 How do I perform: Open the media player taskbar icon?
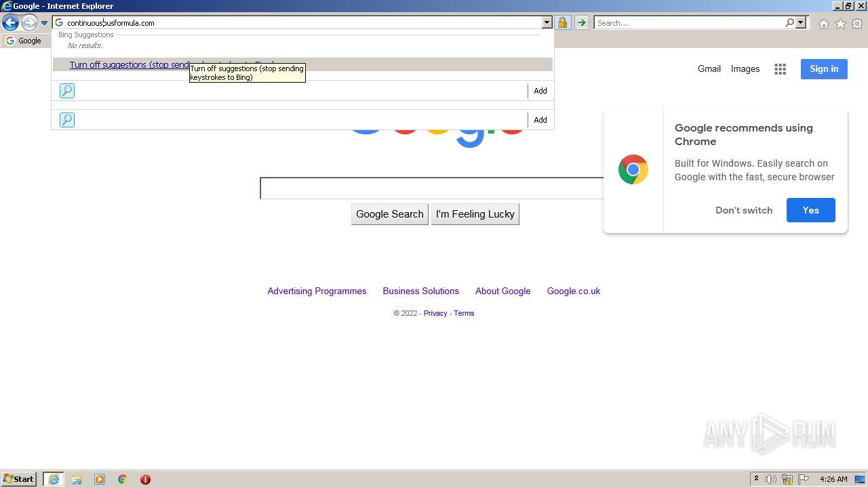pos(100,479)
